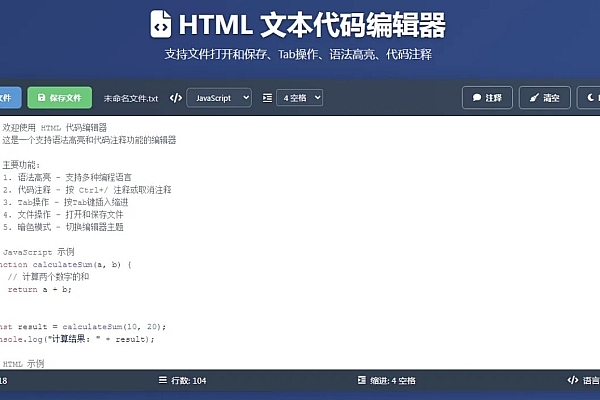This screenshot has height=400, width=600.
Task: Click the 注释 comment button
Action: [487, 98]
